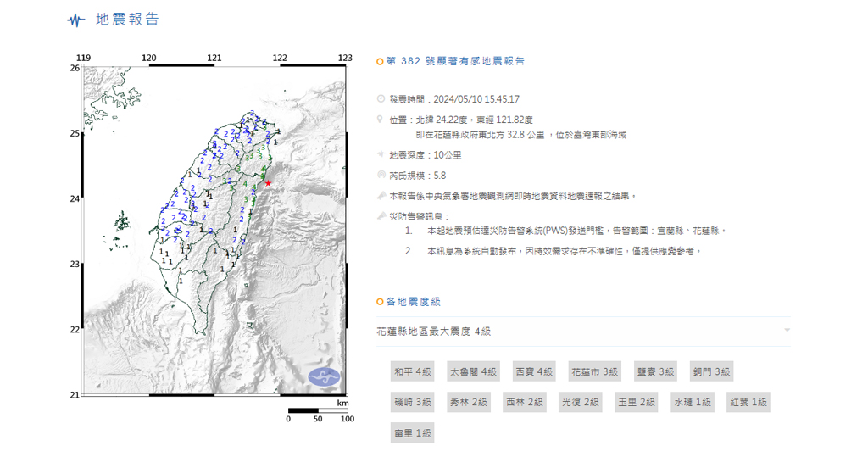The image size is (868, 457).
Task: Click the pushpin icon beside 災防告警訊息
Action: pyautogui.click(x=381, y=215)
